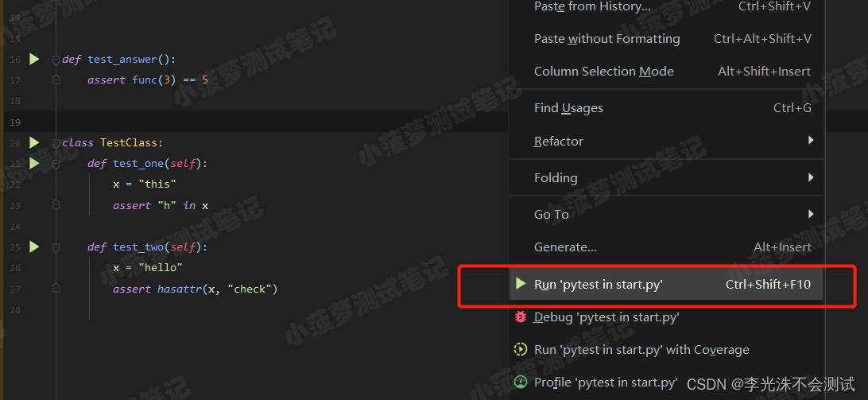Click the Profile 'pytest in start.py' icon

tap(521, 382)
